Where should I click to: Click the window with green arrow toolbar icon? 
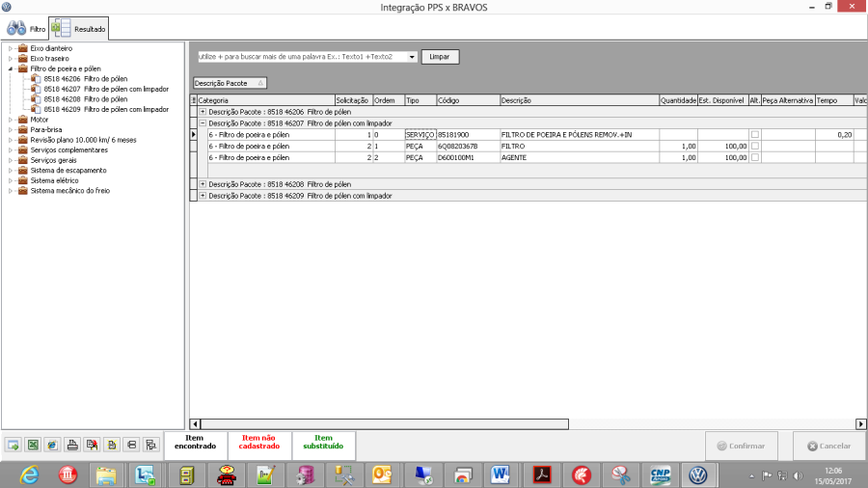pyautogui.click(x=14, y=445)
